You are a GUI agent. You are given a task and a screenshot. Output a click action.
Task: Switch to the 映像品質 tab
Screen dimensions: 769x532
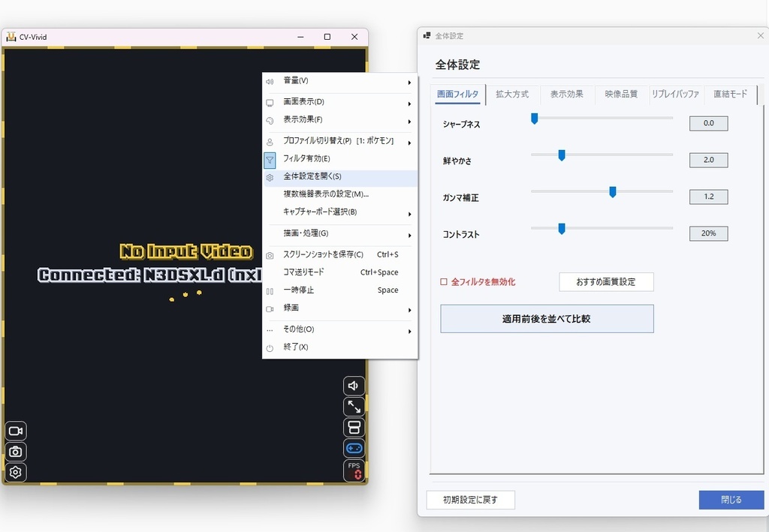point(621,95)
